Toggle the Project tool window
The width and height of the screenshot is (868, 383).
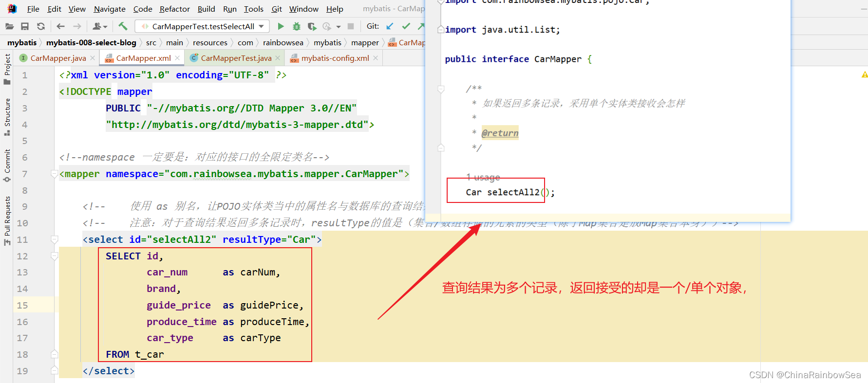tap(7, 68)
